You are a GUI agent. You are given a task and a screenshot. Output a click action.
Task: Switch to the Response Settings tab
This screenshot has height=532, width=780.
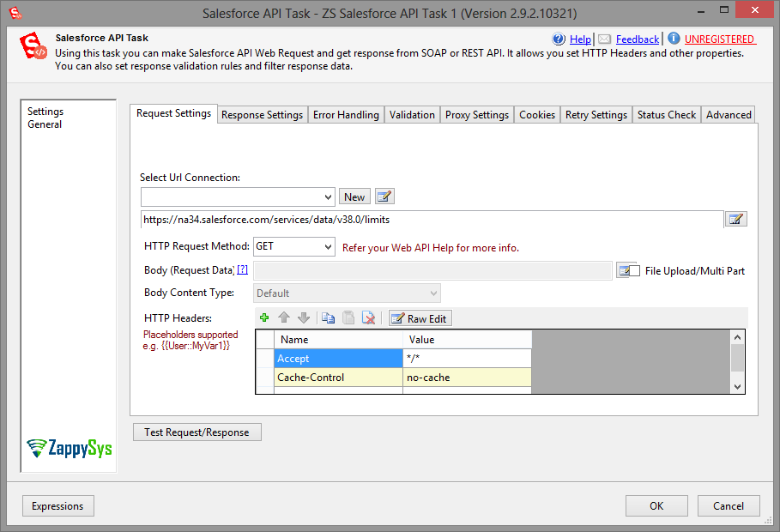click(x=263, y=115)
